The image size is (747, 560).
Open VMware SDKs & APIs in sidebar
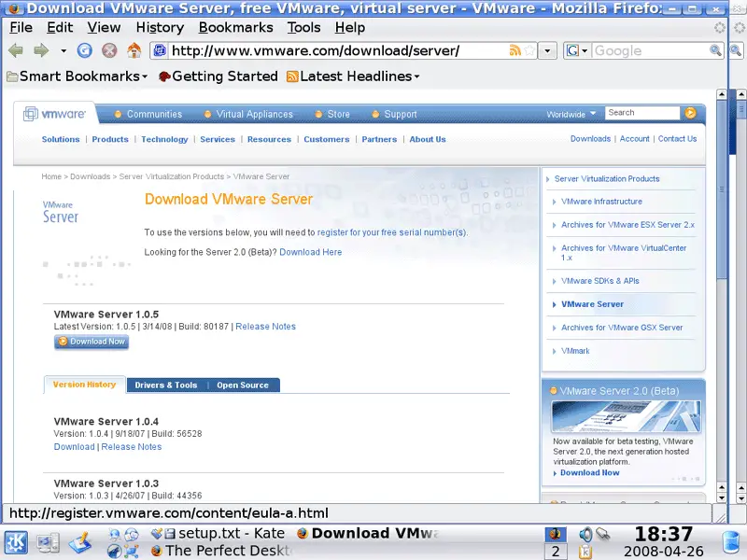pyautogui.click(x=599, y=281)
